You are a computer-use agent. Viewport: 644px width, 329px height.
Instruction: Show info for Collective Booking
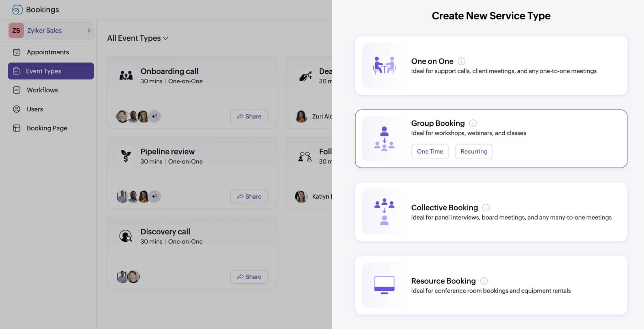(486, 208)
